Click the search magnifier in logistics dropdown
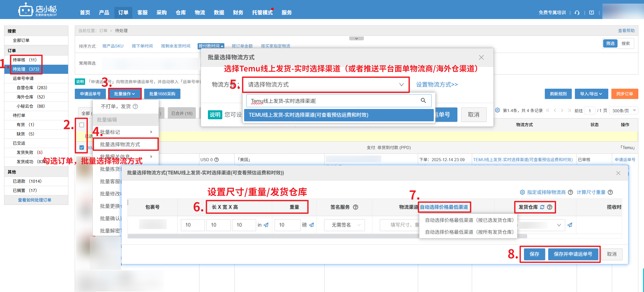This screenshot has height=292, width=644. (x=423, y=101)
